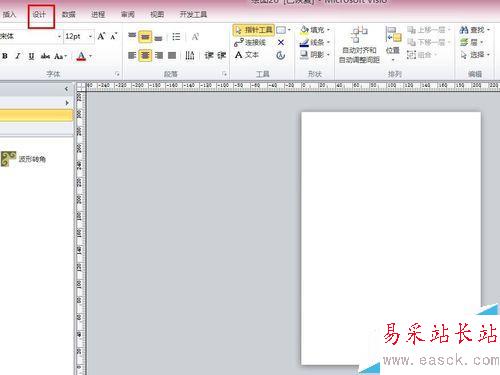The height and width of the screenshot is (375, 500).
Task: Toggle Bold formatting
Action: (5, 56)
